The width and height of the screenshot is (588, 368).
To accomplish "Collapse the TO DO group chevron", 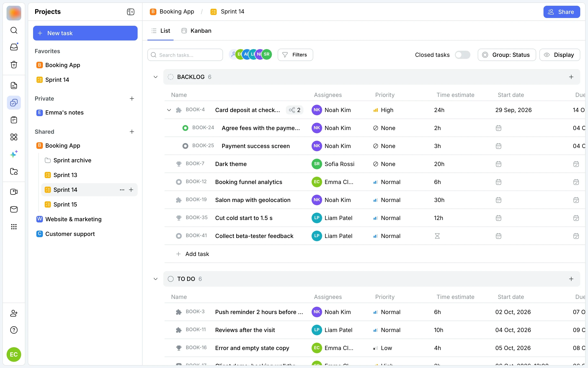I will point(156,279).
